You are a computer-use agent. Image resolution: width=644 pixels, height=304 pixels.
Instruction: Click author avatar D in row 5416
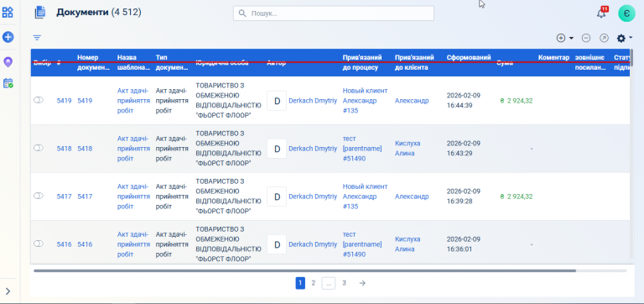click(x=277, y=244)
